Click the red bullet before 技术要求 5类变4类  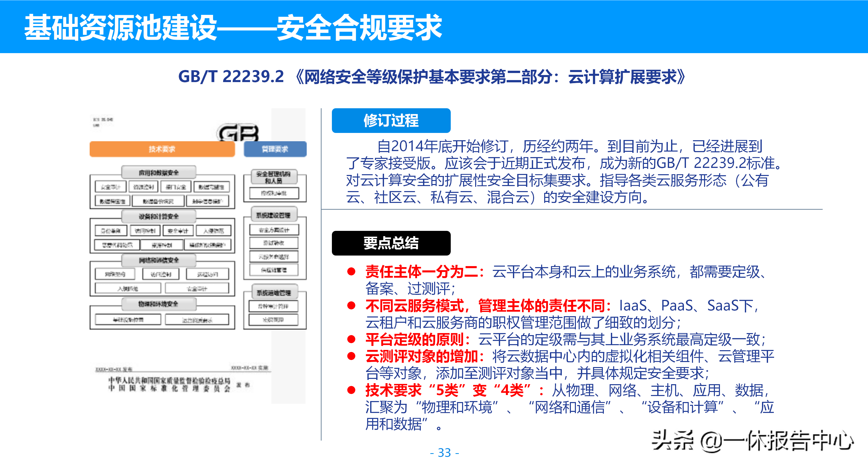(351, 390)
